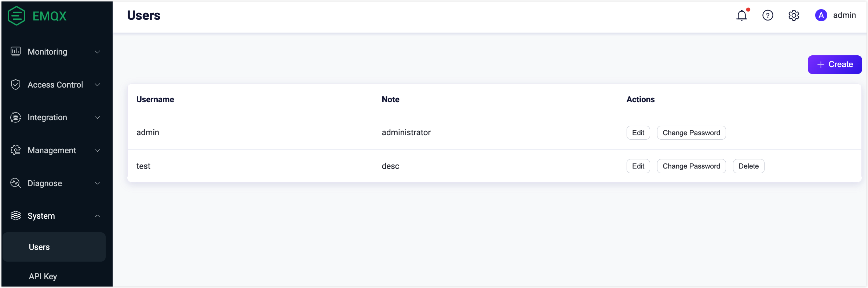Click the Access Control shield icon

pos(16,85)
